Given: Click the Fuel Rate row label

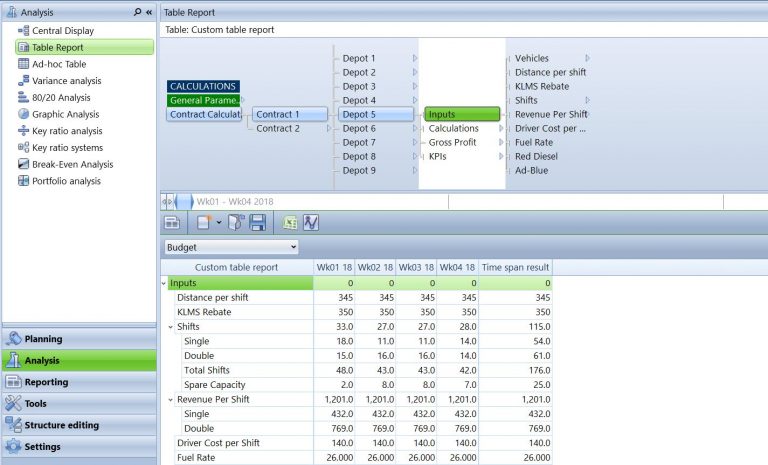Looking at the screenshot, I should (x=196, y=458).
